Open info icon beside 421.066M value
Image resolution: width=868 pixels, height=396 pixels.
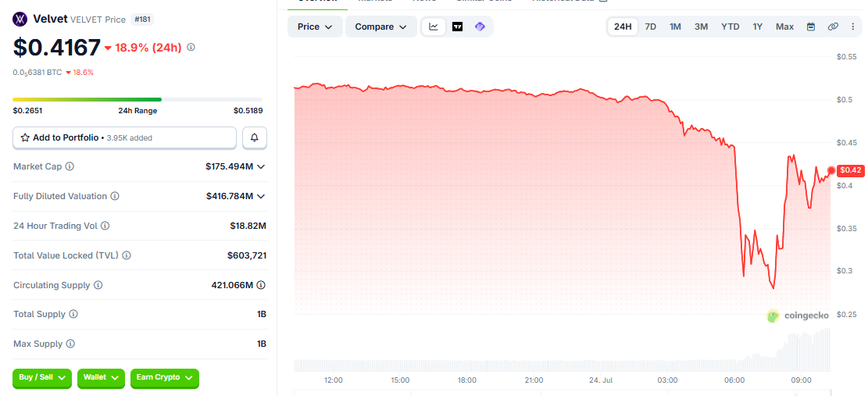click(261, 285)
